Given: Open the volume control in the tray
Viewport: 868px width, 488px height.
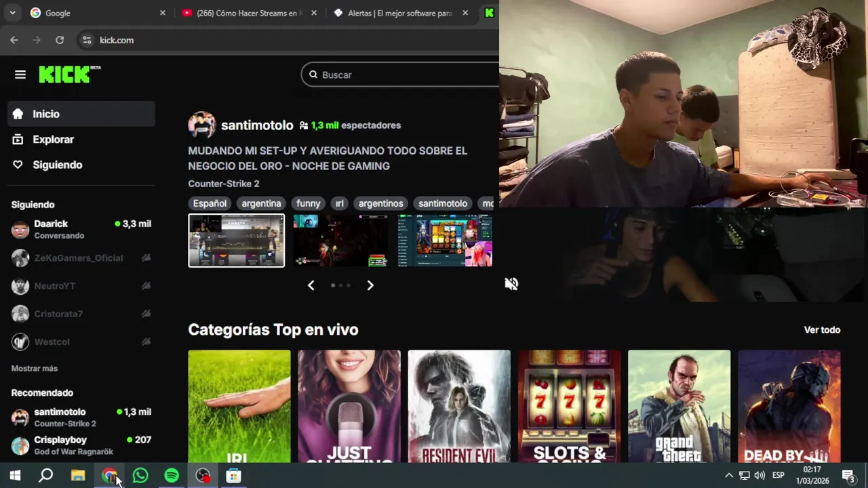Looking at the screenshot, I should pos(759,476).
